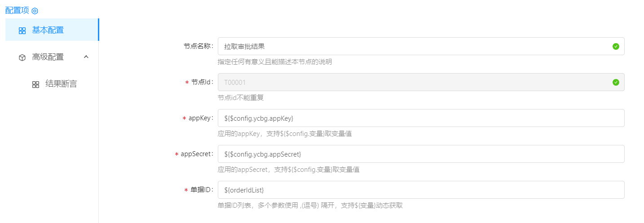Image resolution: width=644 pixels, height=223 pixels.
Task: Click the 配置项 header title
Action: coord(17,11)
